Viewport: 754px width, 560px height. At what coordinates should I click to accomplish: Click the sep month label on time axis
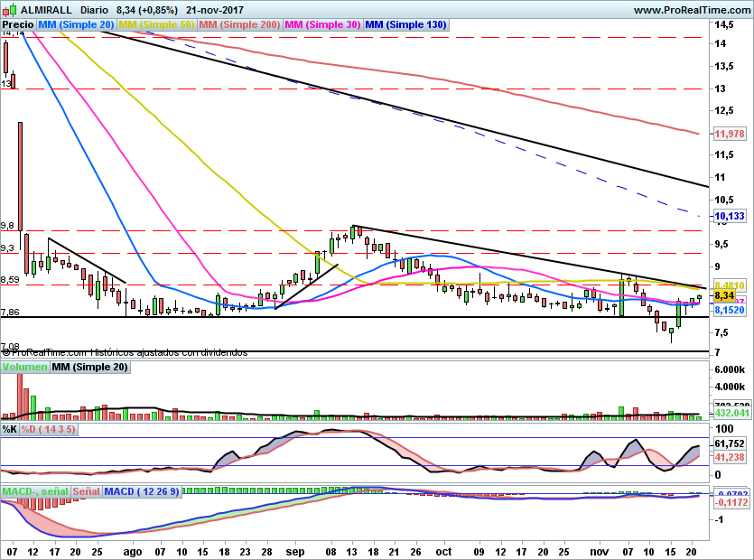(294, 552)
